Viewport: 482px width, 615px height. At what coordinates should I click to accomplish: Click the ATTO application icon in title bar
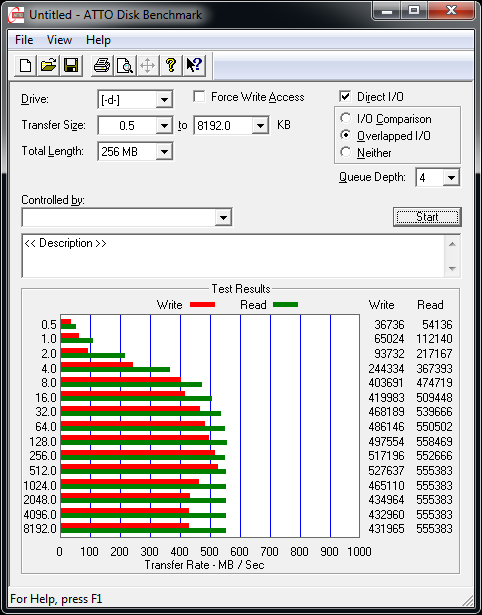click(x=16, y=16)
